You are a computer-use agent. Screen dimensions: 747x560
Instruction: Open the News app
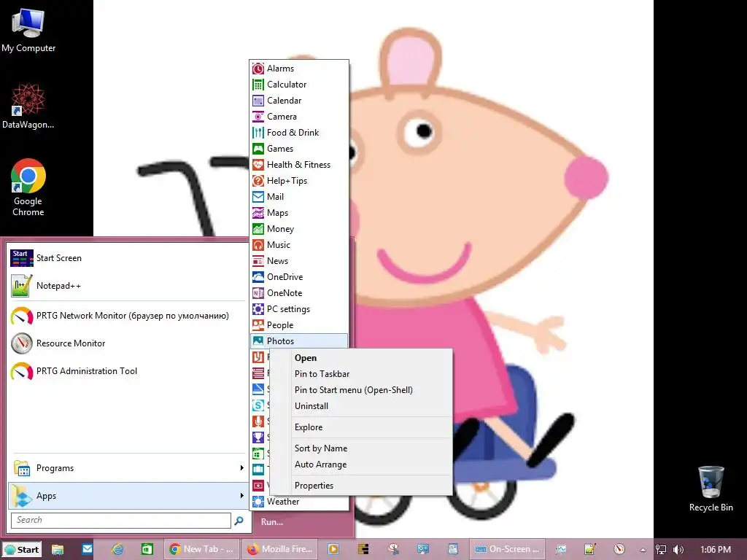pyautogui.click(x=298, y=261)
